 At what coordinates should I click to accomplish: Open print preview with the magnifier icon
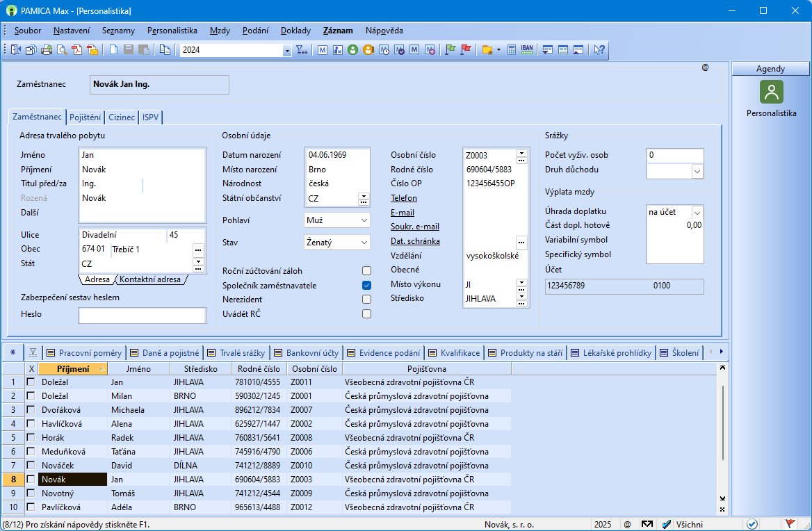[62, 50]
